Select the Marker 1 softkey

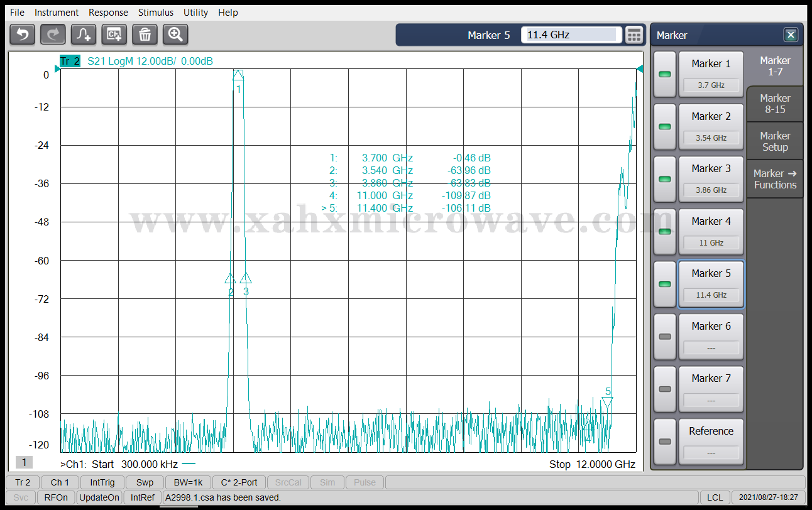[711, 74]
